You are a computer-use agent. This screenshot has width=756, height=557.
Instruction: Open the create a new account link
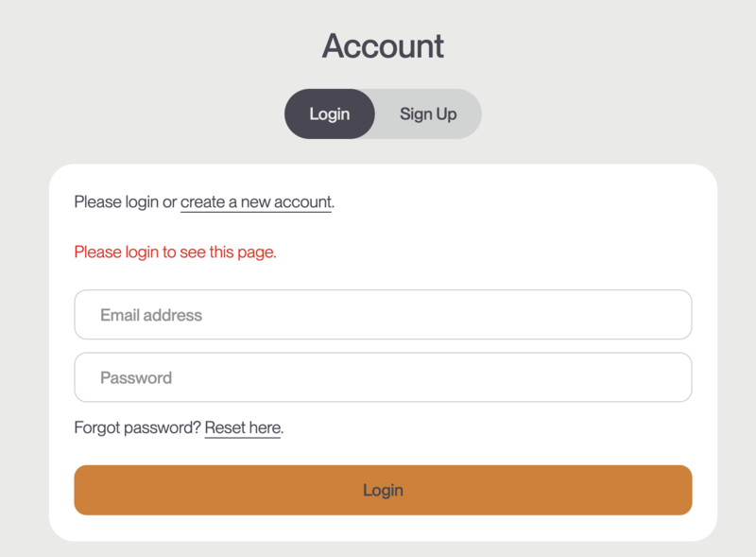click(x=255, y=201)
